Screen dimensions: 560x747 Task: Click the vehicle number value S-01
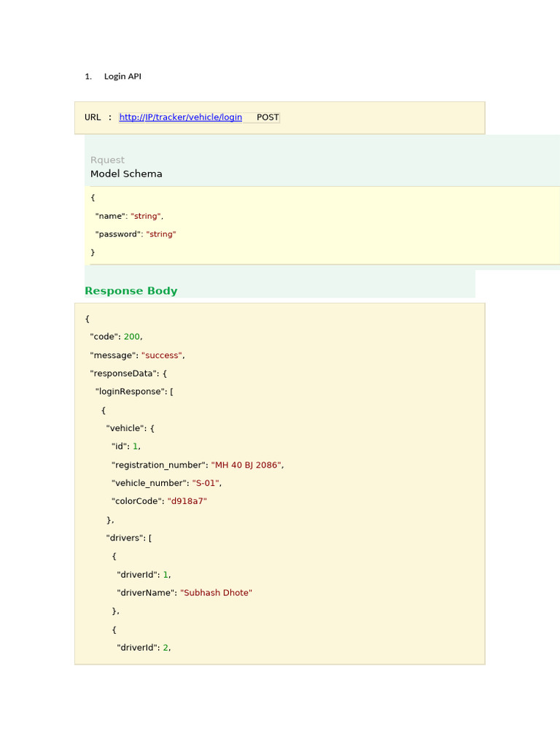(x=206, y=483)
